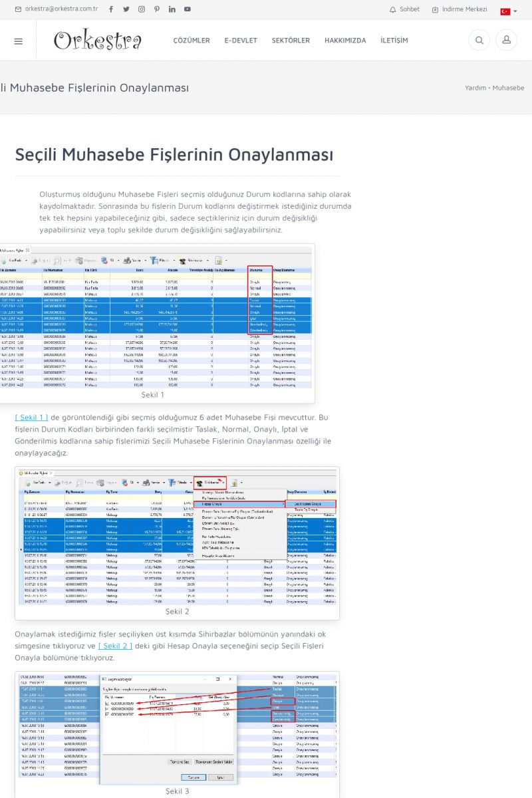The height and width of the screenshot is (798, 532).
Task: Go to the HAKKIMIZDA page
Action: [x=345, y=41]
